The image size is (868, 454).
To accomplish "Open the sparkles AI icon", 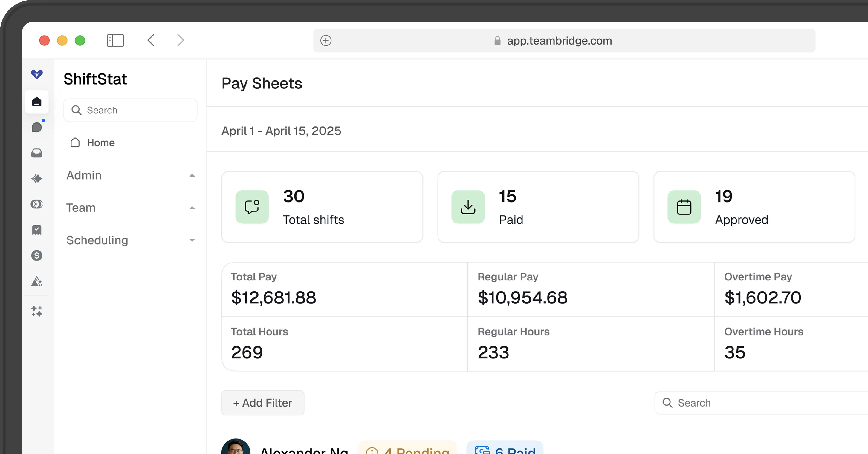I will pos(37,311).
